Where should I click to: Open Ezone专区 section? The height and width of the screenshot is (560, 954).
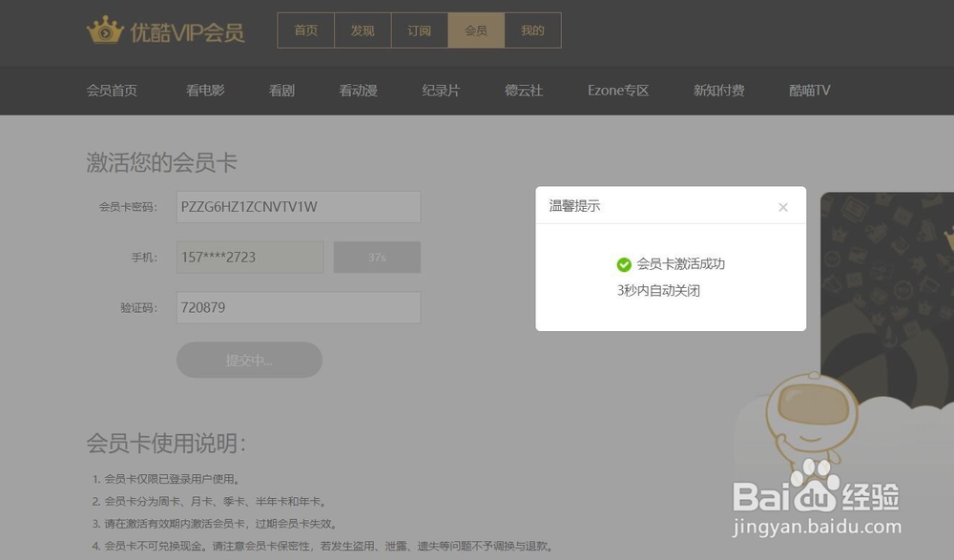pyautogui.click(x=618, y=91)
